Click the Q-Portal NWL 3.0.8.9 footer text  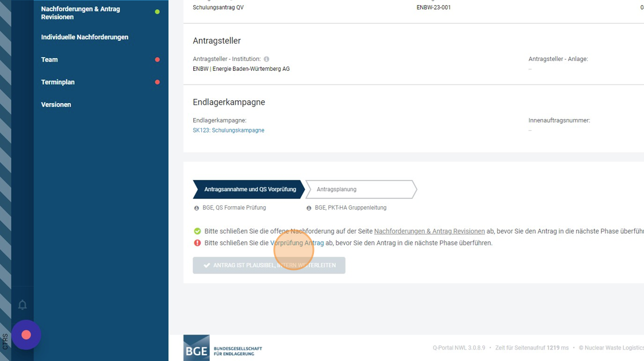click(x=459, y=348)
